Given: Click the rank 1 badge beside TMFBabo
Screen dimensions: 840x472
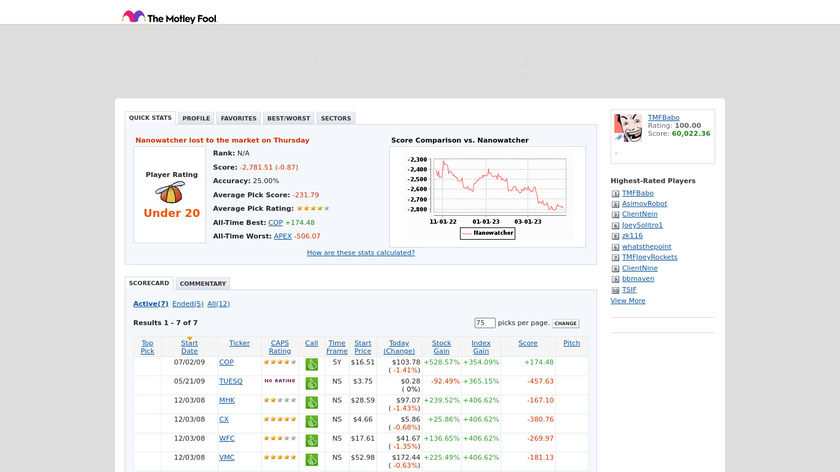Looking at the screenshot, I should [x=615, y=193].
